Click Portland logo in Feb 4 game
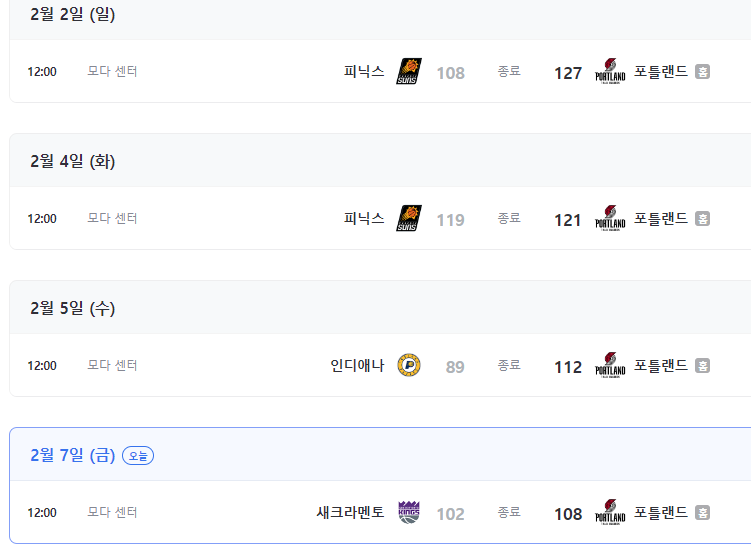Screen dimensions: 751x557 click(x=610, y=218)
